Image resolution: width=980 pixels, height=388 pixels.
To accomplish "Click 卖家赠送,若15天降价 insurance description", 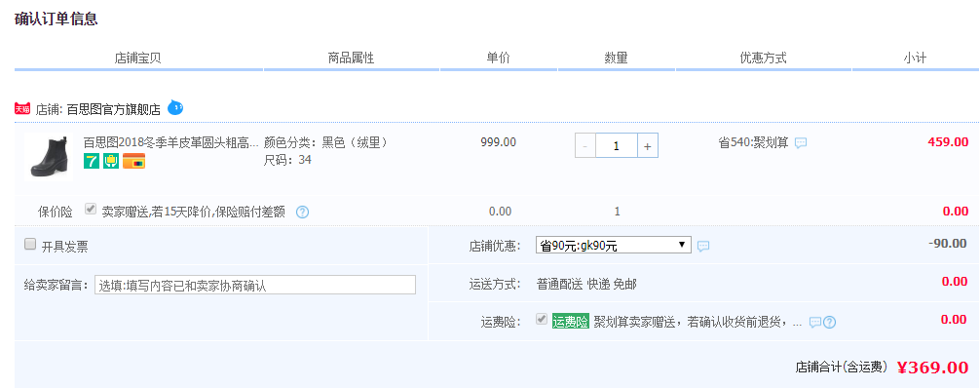I will point(194,213).
